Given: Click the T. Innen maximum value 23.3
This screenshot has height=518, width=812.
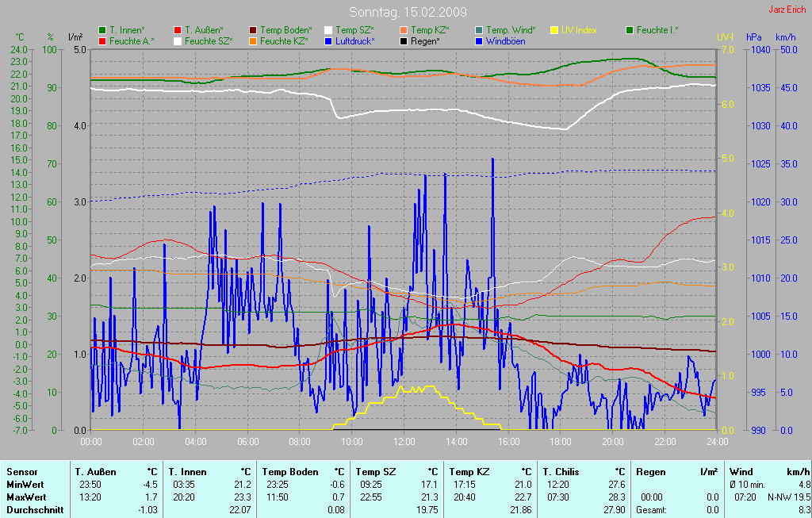Looking at the screenshot, I should point(243,497).
